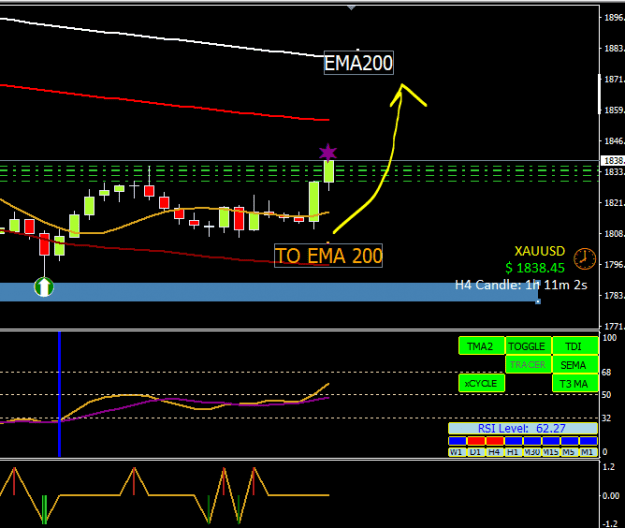Viewport: 625px width, 528px height.
Task: Click the blue RSI box above M5
Action: pyautogui.click(x=570, y=441)
